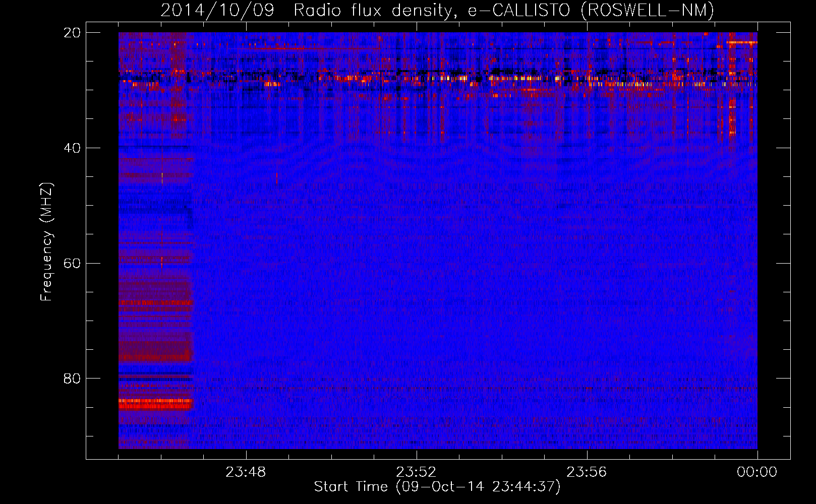The width and height of the screenshot is (816, 504).
Task: Click the '23:48' time tick label
Action: pyautogui.click(x=246, y=472)
